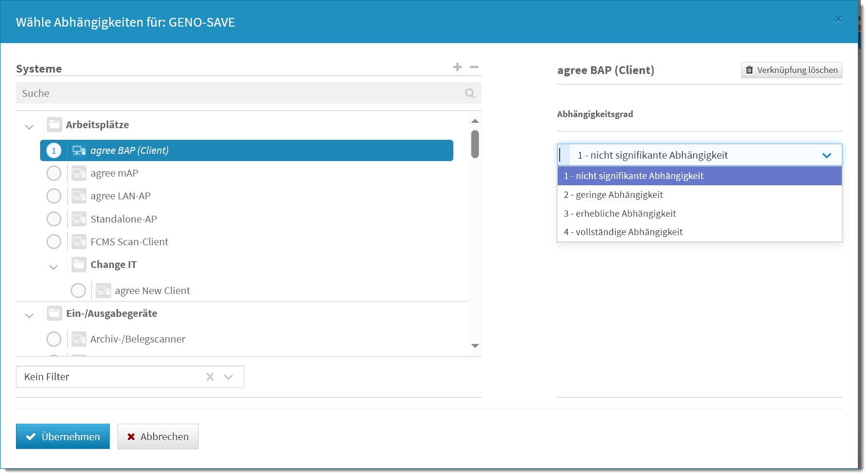
Task: Select the Standalone-AP radio button
Action: [54, 219]
